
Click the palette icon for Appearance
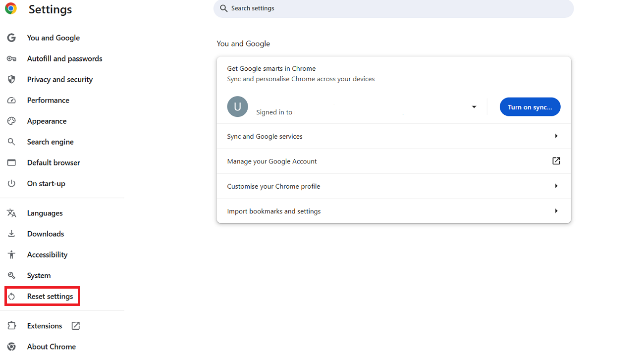(11, 121)
